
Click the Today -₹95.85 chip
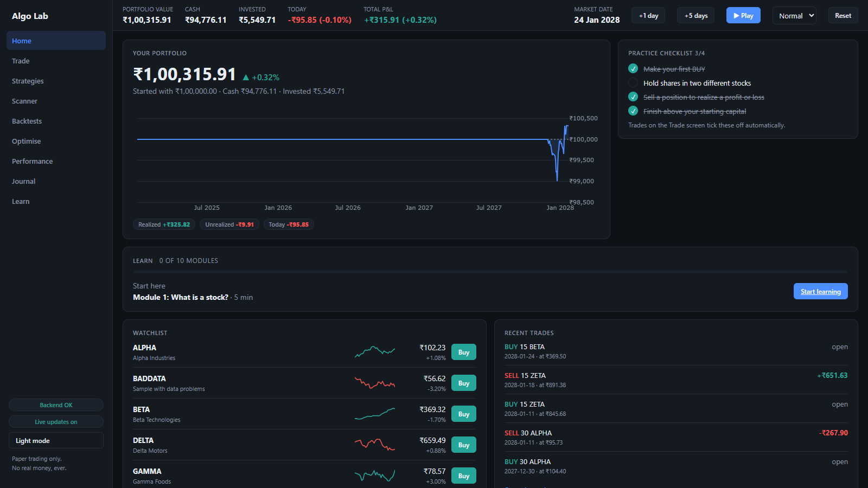coord(289,224)
